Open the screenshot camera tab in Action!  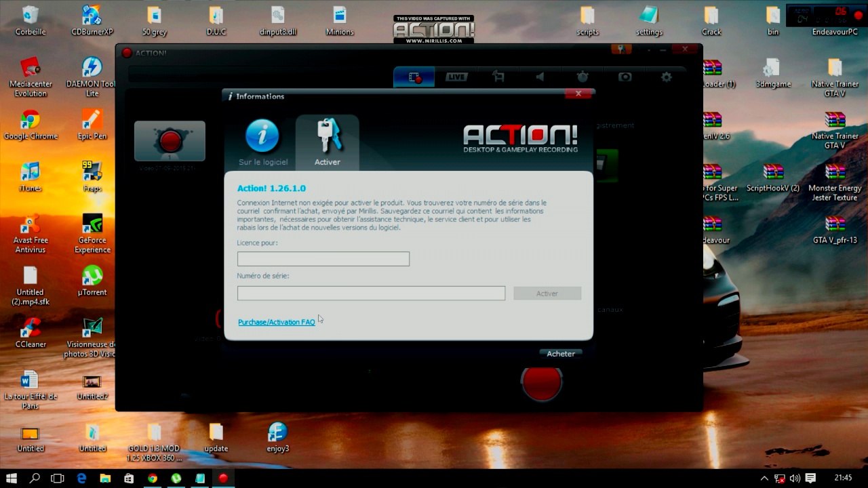625,77
